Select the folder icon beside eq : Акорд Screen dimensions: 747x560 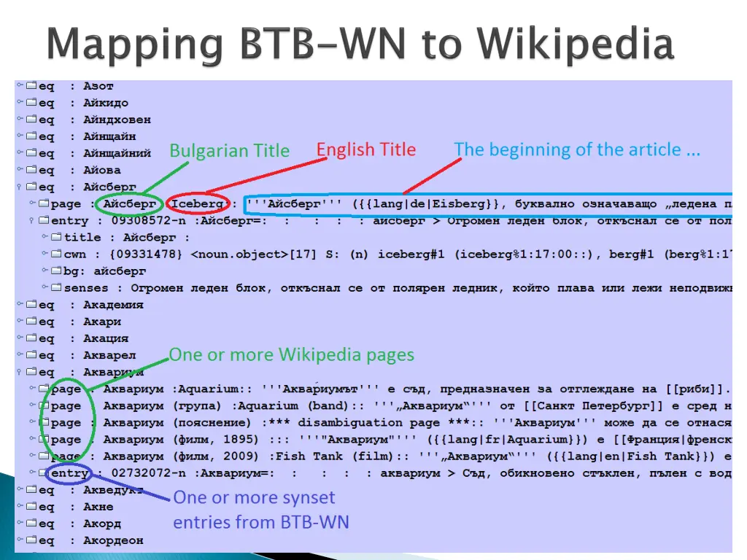pos(31,524)
